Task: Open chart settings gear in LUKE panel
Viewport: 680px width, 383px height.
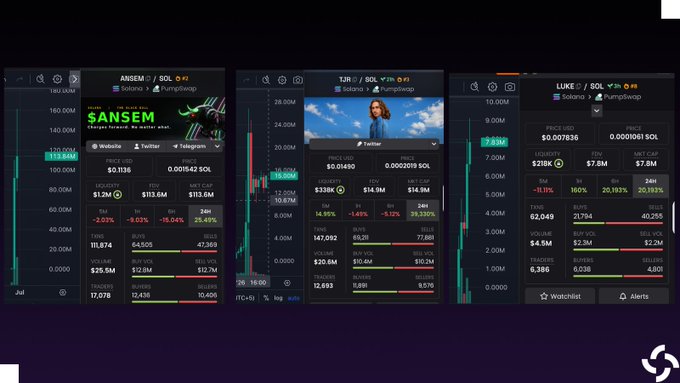Action: tap(492, 87)
